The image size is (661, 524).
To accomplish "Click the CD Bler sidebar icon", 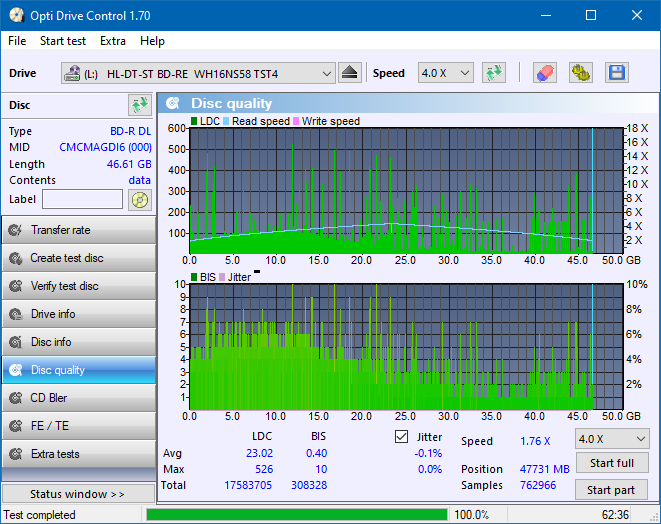I will point(16,398).
